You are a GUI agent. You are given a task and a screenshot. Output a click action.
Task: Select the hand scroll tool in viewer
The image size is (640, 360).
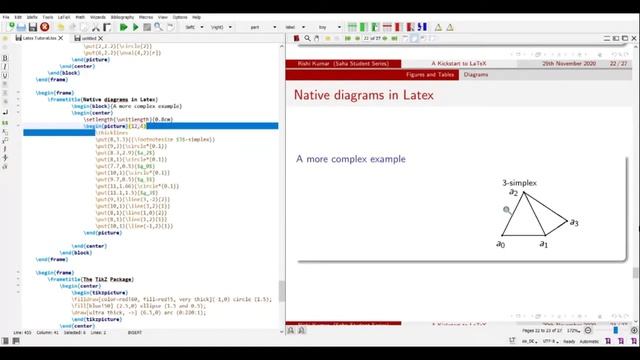(316, 38)
